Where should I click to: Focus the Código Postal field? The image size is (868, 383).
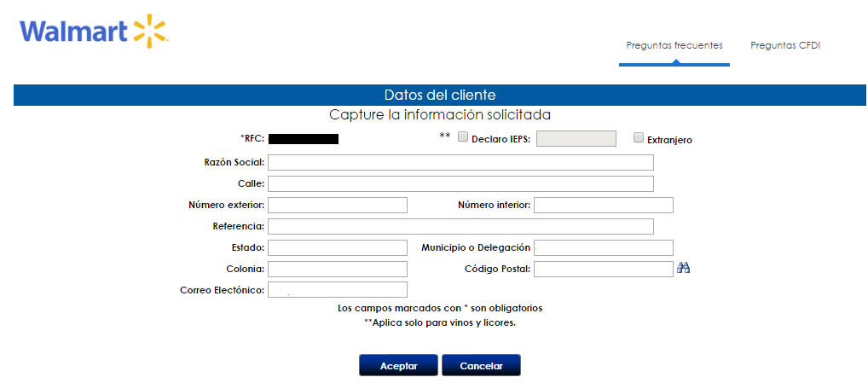click(603, 269)
